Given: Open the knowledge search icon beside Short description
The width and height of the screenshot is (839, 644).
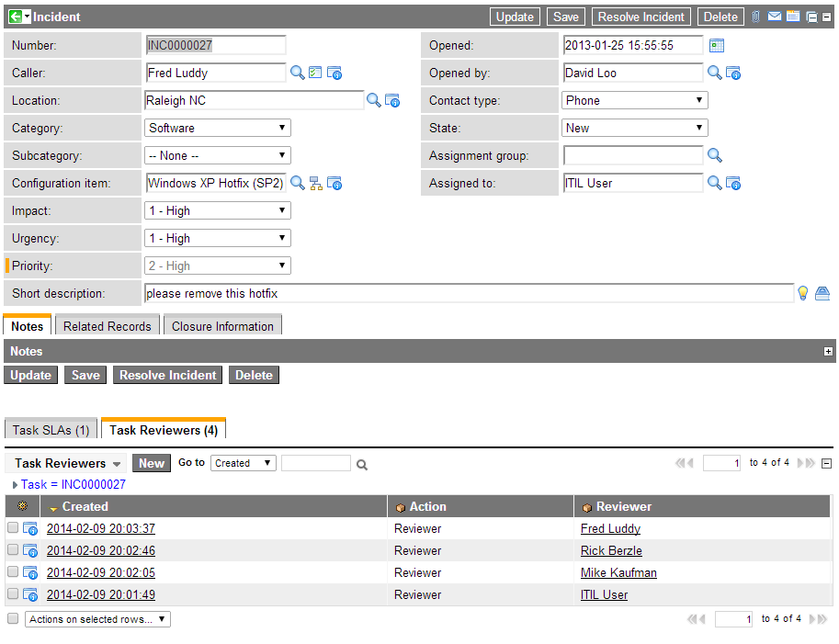Looking at the screenshot, I should click(x=823, y=292).
